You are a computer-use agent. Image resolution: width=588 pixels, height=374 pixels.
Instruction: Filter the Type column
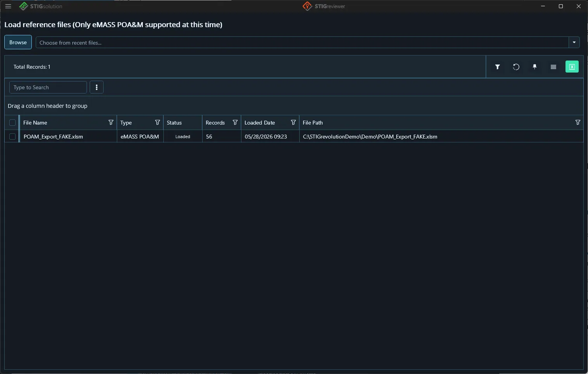pyautogui.click(x=158, y=123)
